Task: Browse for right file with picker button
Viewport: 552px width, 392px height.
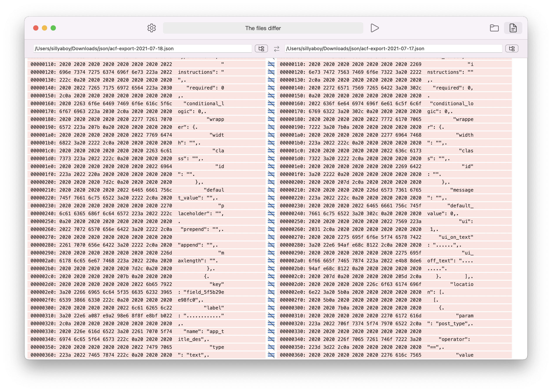Action: 512,48
